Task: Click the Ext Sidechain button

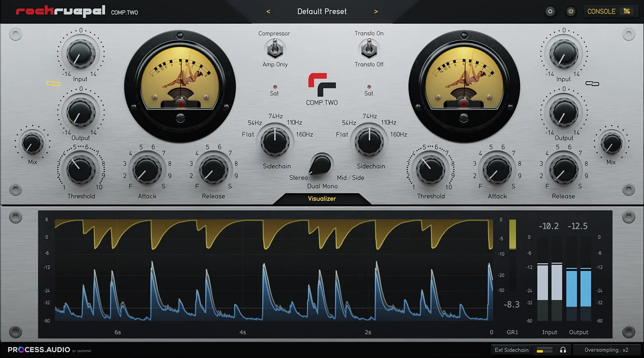Action: [511, 350]
